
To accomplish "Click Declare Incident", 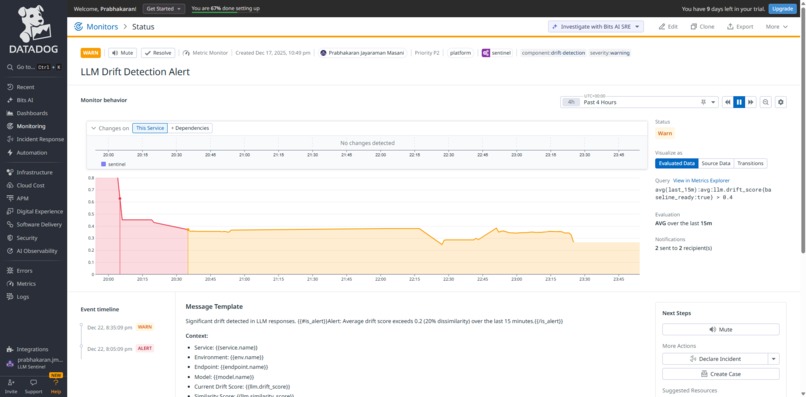I will click(x=715, y=359).
